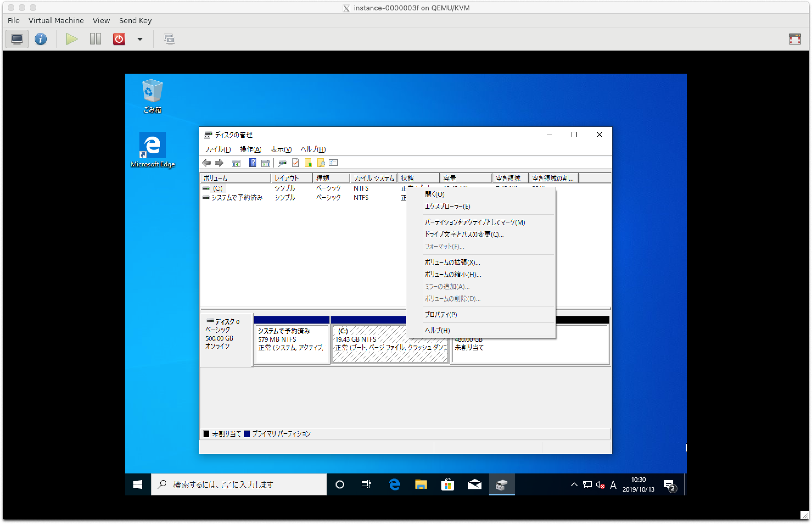Viewport: 812px width, 524px height.
Task: Click the Back arrow in Disk Management toolbar
Action: coord(206,163)
